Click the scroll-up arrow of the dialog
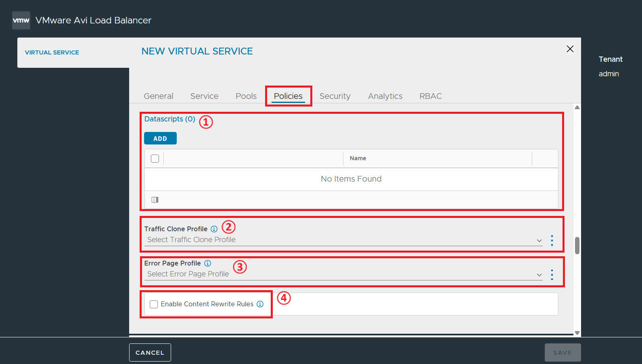Screen dimensions: 642x364 [x=577, y=107]
